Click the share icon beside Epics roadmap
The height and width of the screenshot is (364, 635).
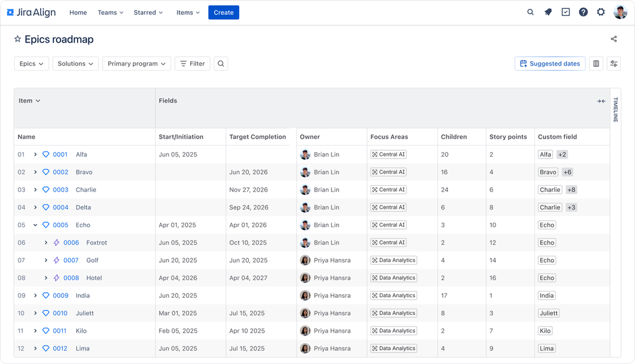click(x=614, y=39)
